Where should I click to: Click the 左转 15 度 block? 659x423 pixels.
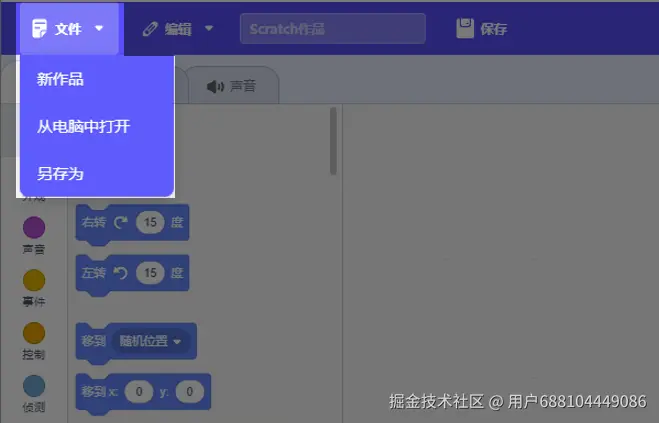coord(132,273)
